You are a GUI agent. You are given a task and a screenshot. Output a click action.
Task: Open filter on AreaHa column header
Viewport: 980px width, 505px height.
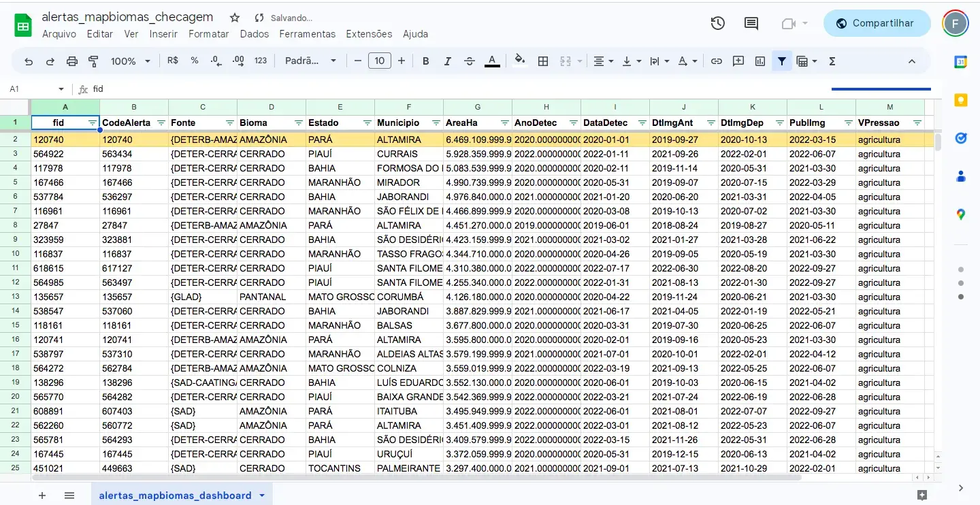coord(504,123)
